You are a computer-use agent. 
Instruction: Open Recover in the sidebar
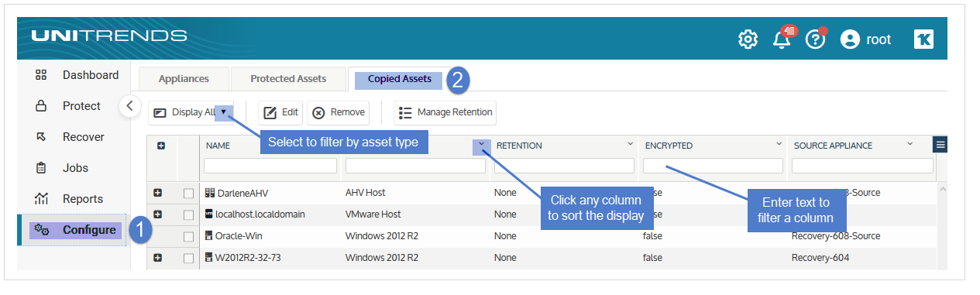coord(70,137)
